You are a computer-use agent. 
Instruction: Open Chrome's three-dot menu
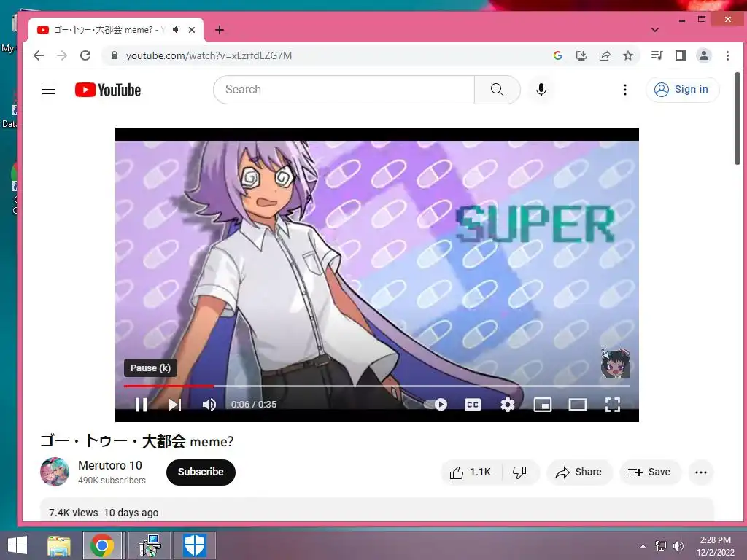pyautogui.click(x=727, y=55)
